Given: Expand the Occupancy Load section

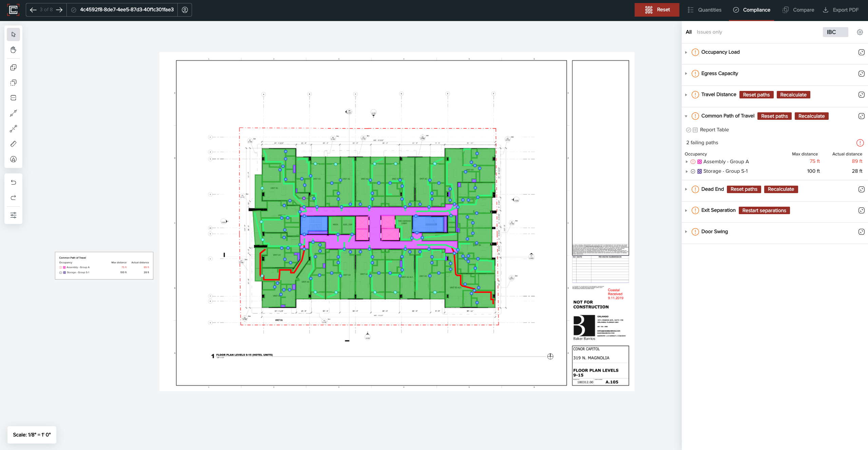Looking at the screenshot, I should pyautogui.click(x=686, y=52).
